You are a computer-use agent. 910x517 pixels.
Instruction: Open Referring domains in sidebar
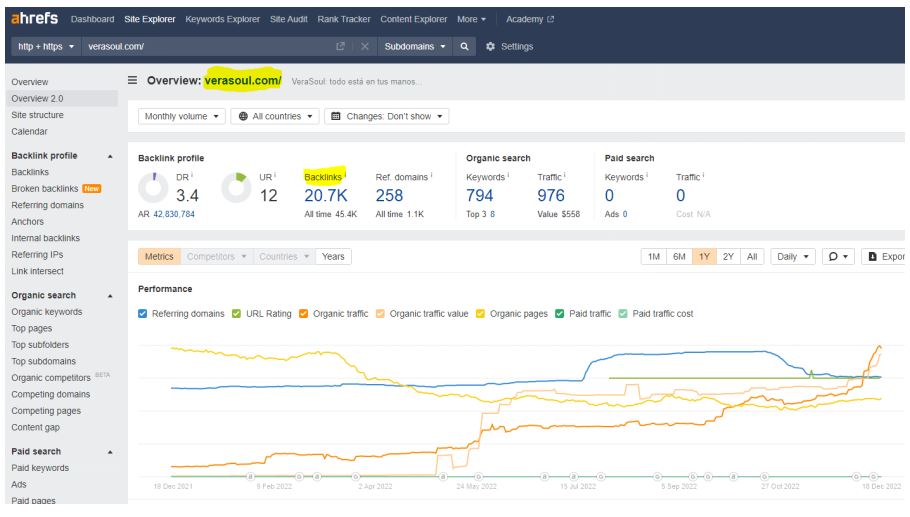pos(48,205)
